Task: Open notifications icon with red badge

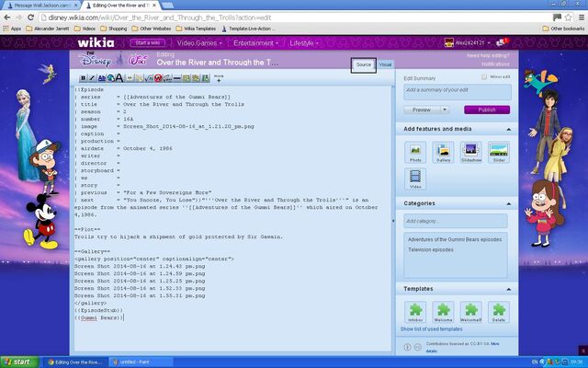Action: (502, 42)
